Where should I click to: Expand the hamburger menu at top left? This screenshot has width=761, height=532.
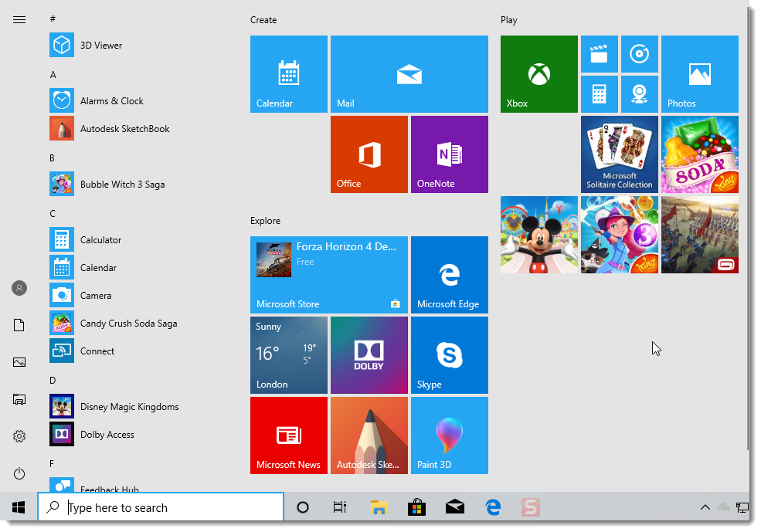tap(19, 19)
